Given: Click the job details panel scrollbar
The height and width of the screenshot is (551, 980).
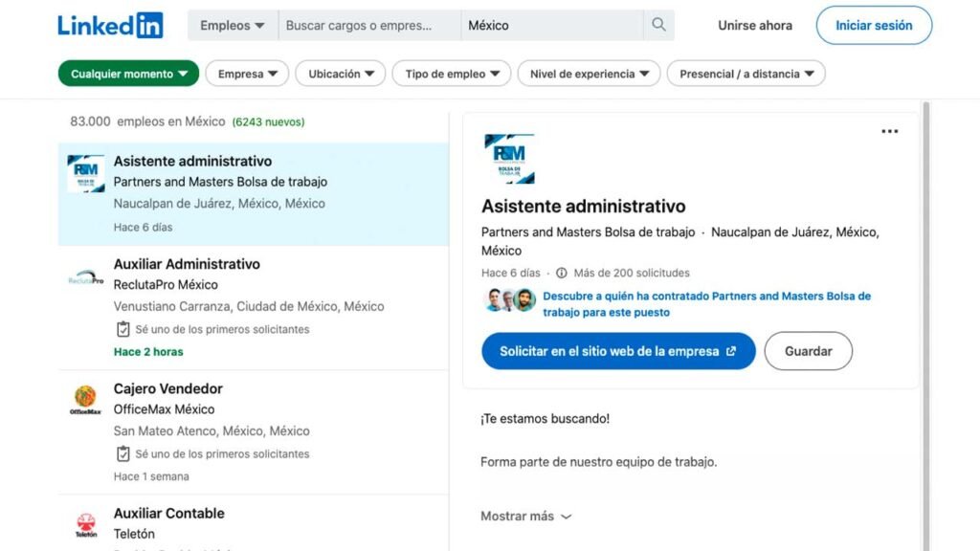Looking at the screenshot, I should click(926, 325).
